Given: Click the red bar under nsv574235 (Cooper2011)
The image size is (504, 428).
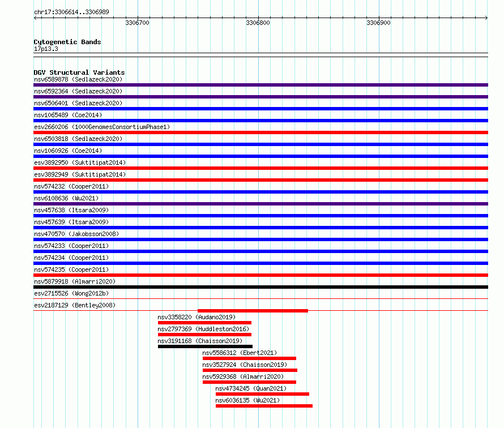Looking at the screenshot, I should click(x=260, y=275).
